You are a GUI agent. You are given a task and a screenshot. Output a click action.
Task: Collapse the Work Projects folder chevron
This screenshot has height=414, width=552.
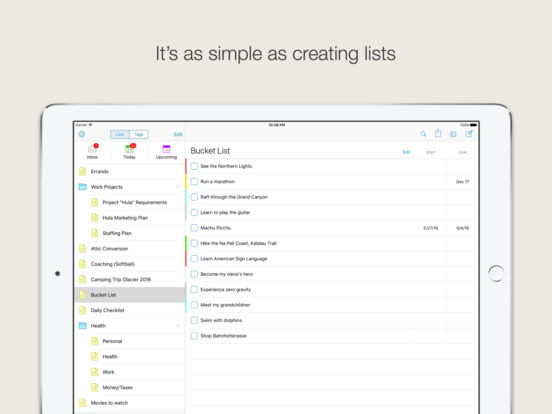[178, 187]
